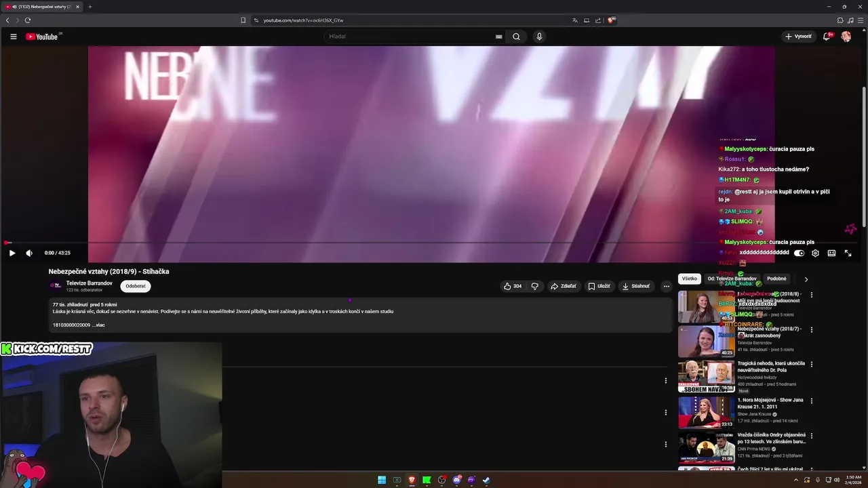868x488 pixels.
Task: Toggle autoplay switch in player
Action: [x=799, y=253]
